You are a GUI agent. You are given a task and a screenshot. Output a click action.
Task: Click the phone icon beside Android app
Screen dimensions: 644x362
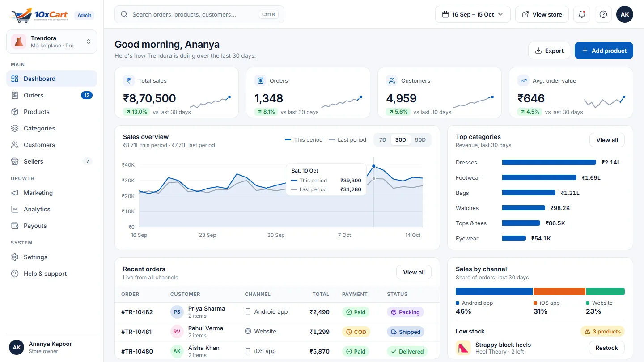click(x=248, y=311)
